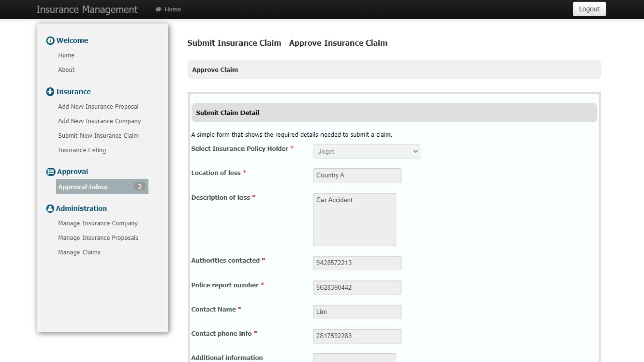Click the Contact Name input field

click(357, 312)
